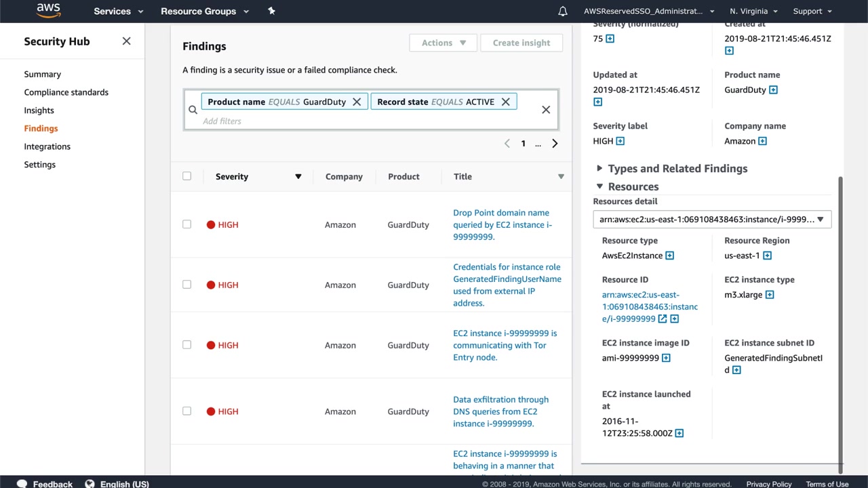Check the Drop Point domain finding checkbox
Screen dimensions: 868x488
[x=187, y=224]
